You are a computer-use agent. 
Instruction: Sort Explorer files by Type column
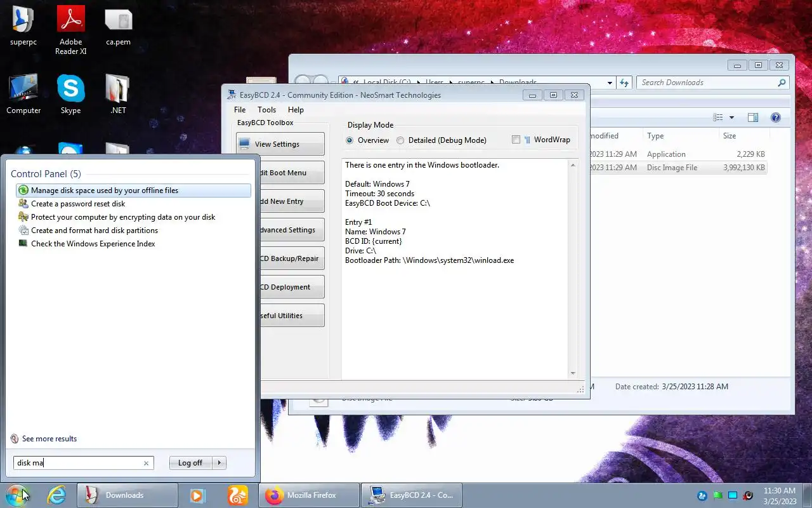(681, 136)
